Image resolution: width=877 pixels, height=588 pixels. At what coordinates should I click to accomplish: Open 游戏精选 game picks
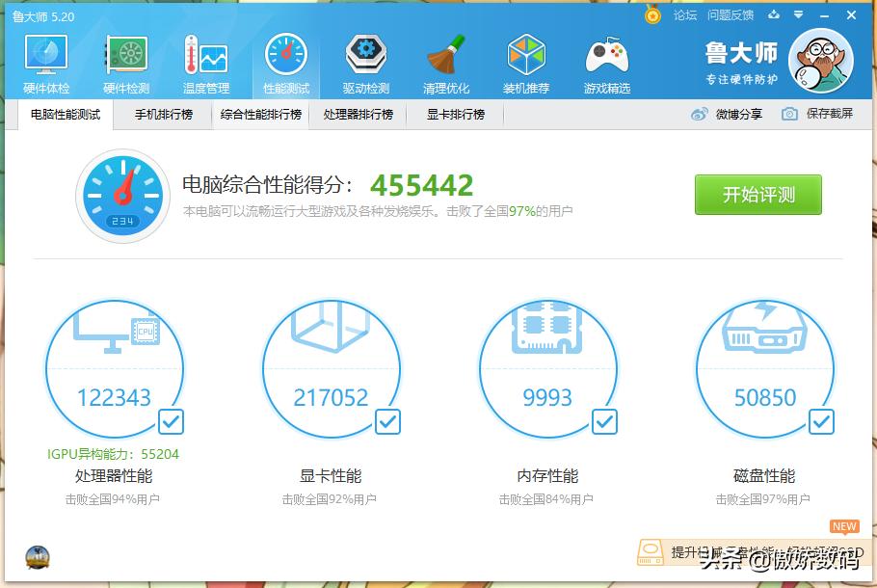(606, 60)
